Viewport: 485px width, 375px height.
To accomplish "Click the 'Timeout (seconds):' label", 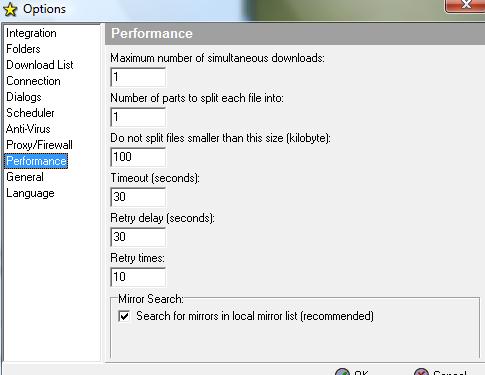I will [x=155, y=178].
